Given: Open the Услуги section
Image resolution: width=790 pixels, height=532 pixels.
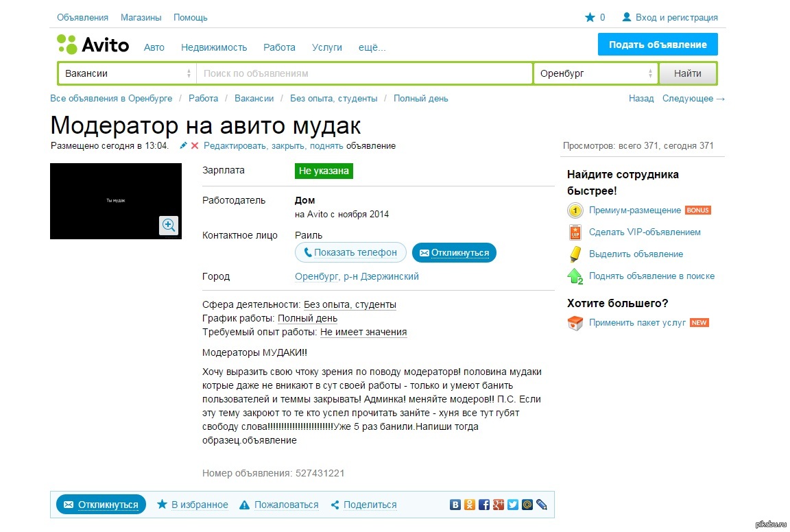Looking at the screenshot, I should (326, 47).
